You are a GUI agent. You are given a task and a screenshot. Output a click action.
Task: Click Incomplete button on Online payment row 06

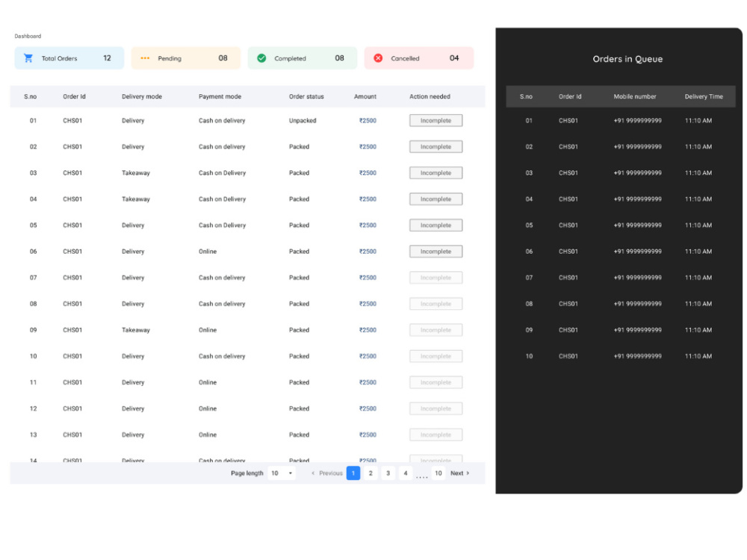click(436, 251)
